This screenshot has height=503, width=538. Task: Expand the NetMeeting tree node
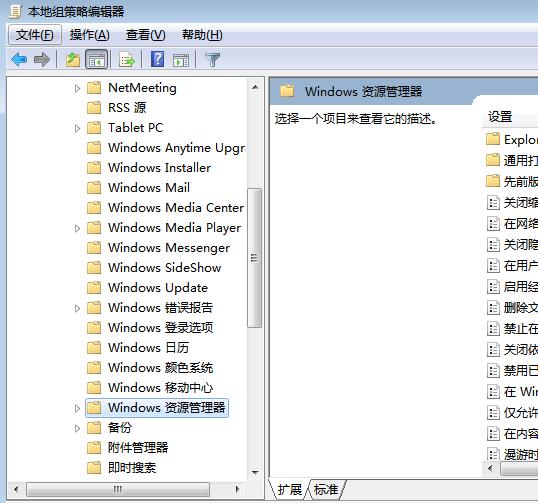[x=78, y=88]
